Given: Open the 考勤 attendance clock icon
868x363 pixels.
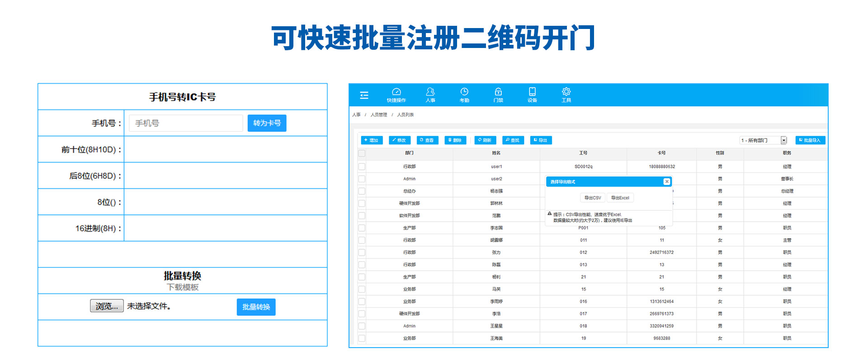Looking at the screenshot, I should (464, 95).
